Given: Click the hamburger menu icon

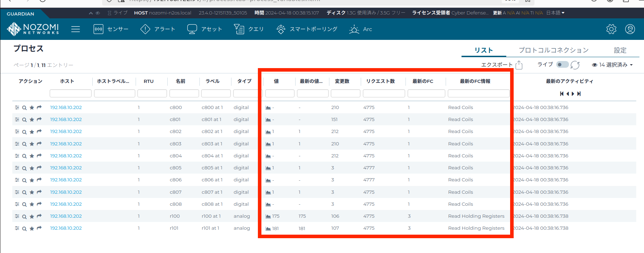Looking at the screenshot, I should 75,29.
